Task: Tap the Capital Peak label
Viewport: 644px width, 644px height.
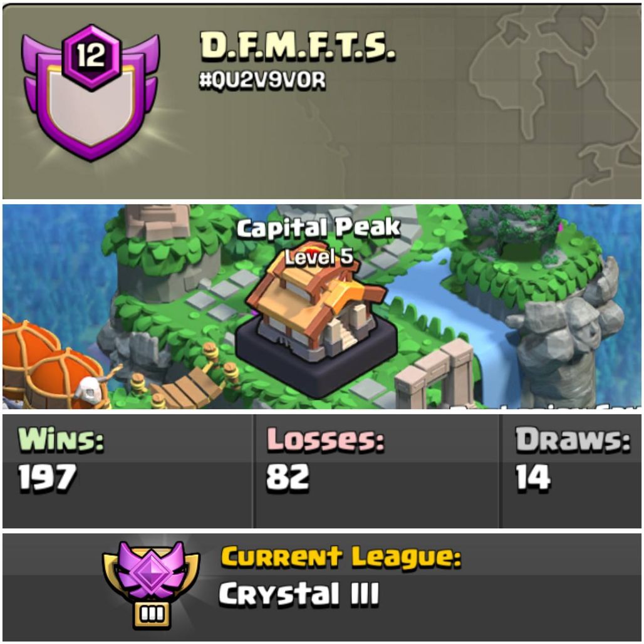Action: [318, 227]
